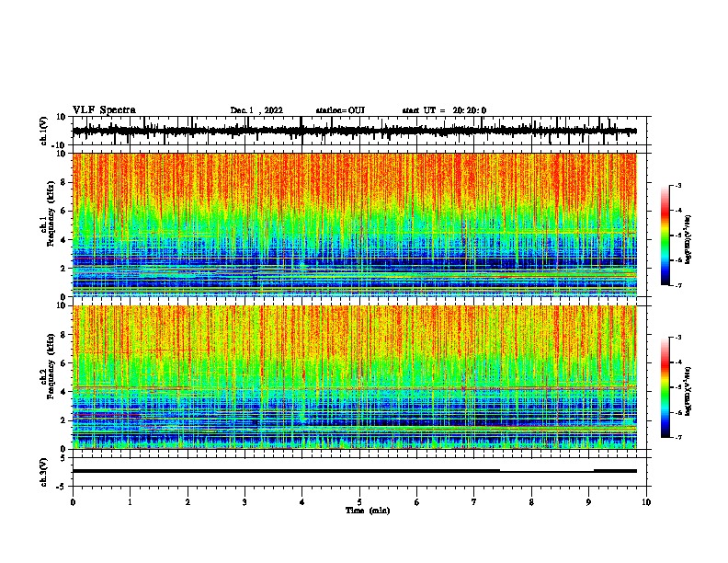Click the "-7" label on ch.2 color scale
728x563 pixels.
pyautogui.click(x=677, y=437)
